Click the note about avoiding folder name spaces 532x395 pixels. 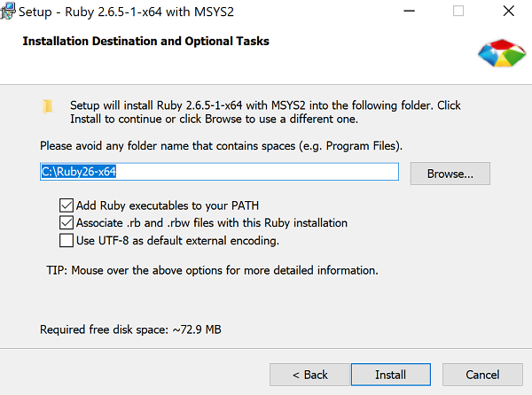click(x=221, y=146)
